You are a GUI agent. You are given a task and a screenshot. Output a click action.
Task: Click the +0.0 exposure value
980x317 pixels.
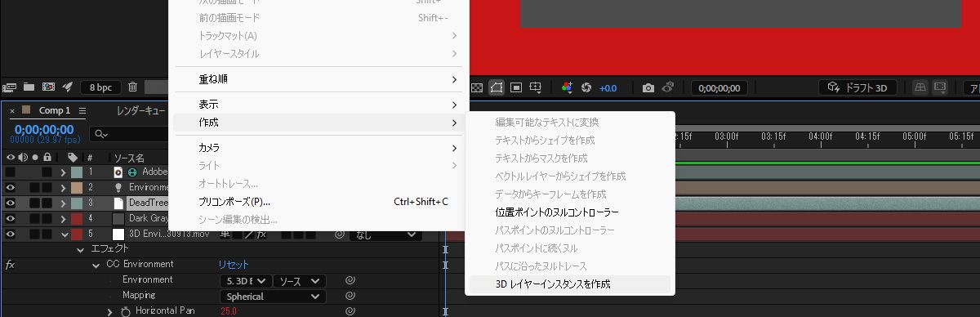[x=608, y=88]
